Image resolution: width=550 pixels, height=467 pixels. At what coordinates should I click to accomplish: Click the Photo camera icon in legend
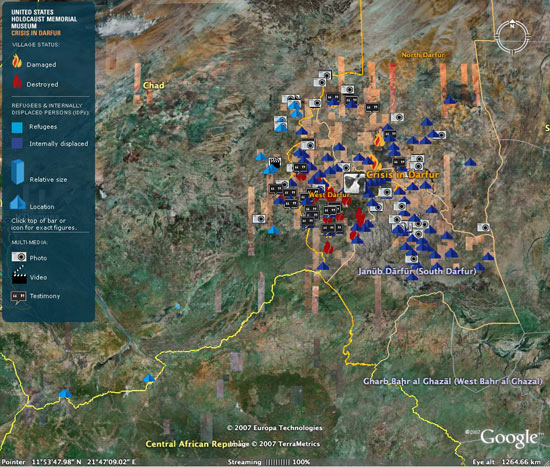click(x=19, y=257)
